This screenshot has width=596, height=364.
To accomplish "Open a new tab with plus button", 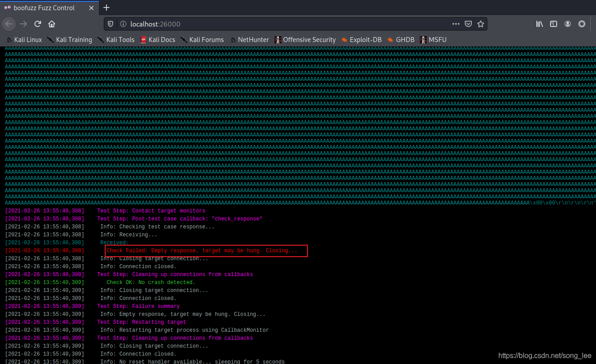I will [x=106, y=8].
